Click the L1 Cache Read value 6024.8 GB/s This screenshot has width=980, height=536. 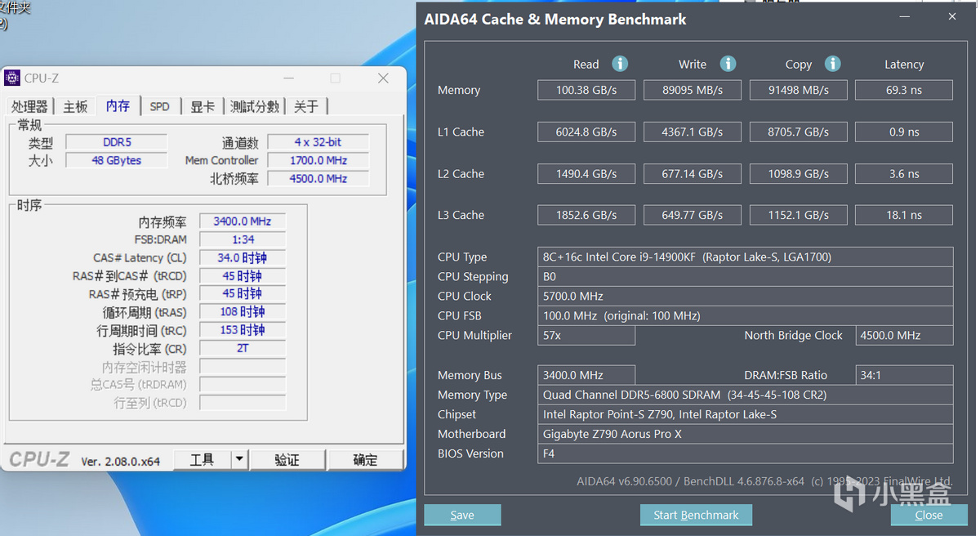coord(586,132)
